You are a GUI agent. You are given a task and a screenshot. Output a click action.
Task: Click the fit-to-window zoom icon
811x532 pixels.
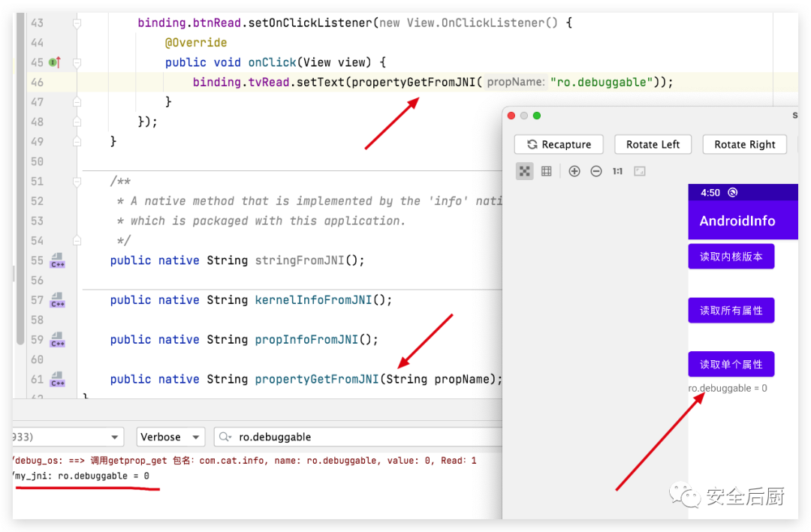pyautogui.click(x=640, y=171)
